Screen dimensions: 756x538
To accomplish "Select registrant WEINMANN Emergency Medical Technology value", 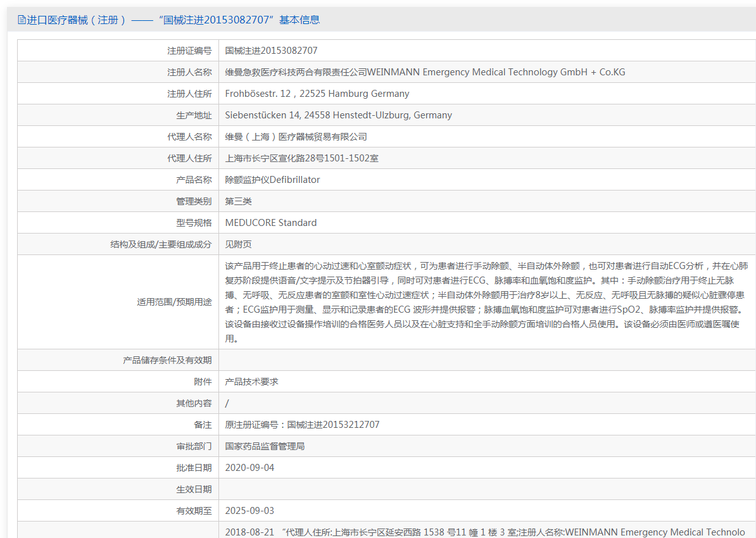I will pos(425,72).
